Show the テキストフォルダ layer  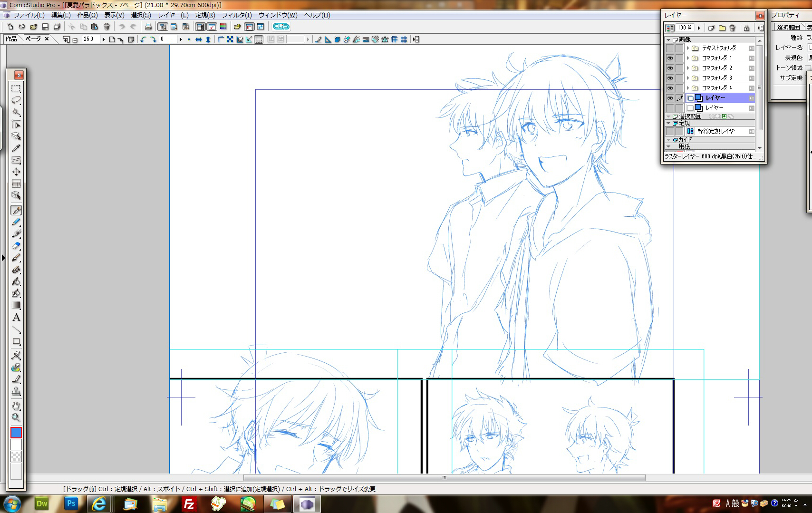pyautogui.click(x=670, y=48)
